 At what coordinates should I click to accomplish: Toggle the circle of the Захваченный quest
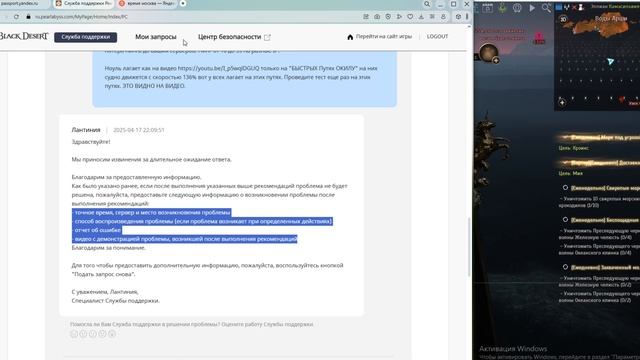pos(565,267)
